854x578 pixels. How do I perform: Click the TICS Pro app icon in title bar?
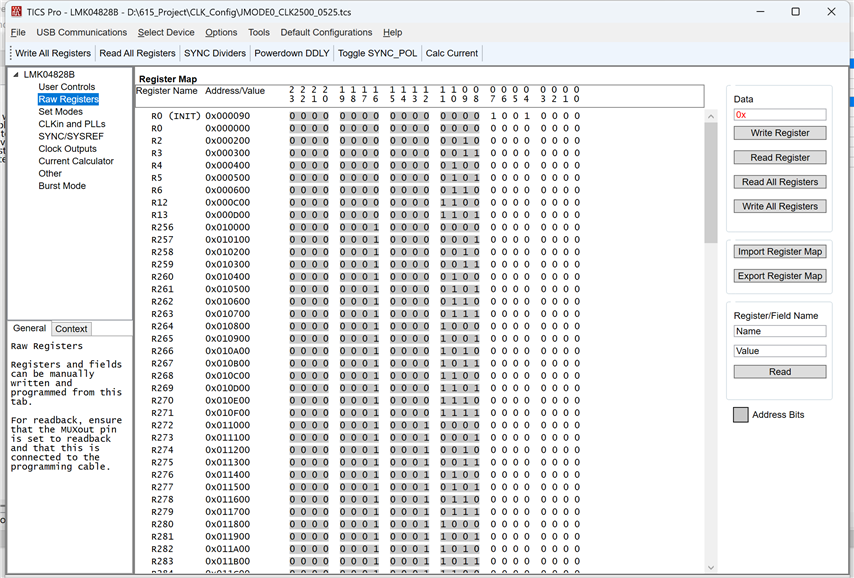pyautogui.click(x=16, y=11)
